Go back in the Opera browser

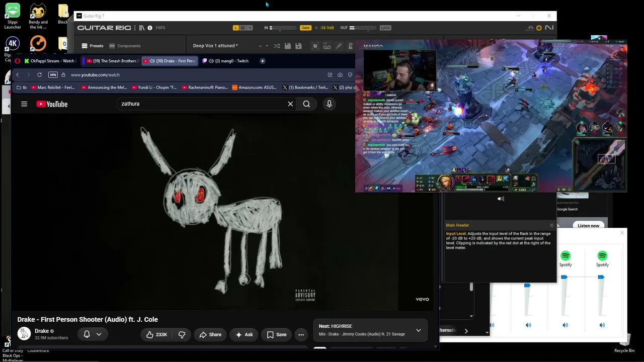[x=17, y=75]
